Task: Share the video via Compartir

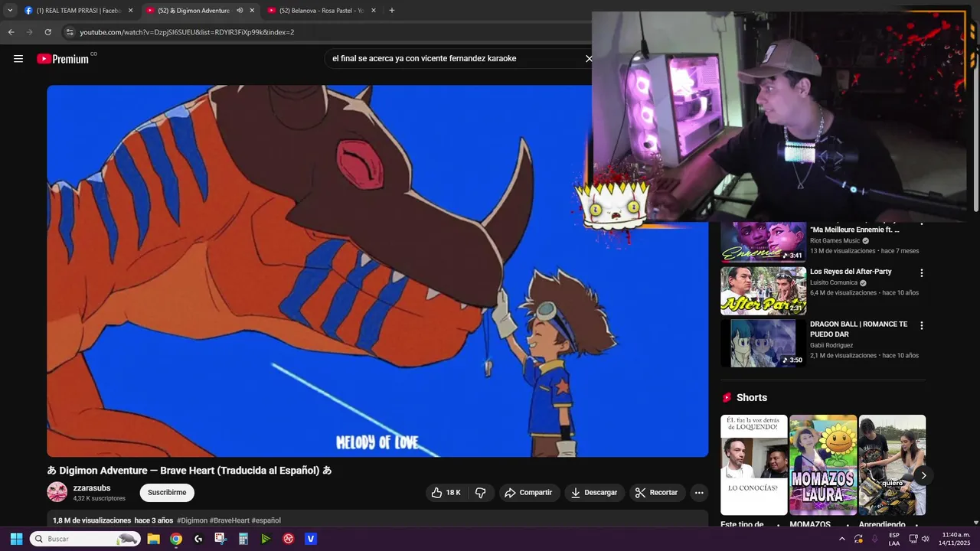Action: 528,492
